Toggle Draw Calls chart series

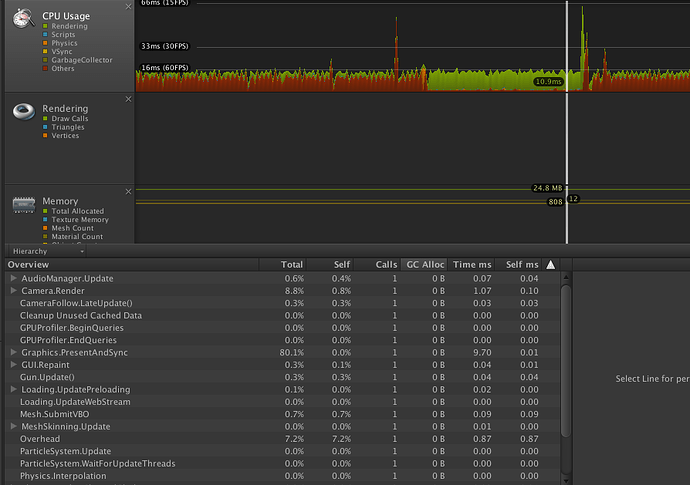point(45,118)
